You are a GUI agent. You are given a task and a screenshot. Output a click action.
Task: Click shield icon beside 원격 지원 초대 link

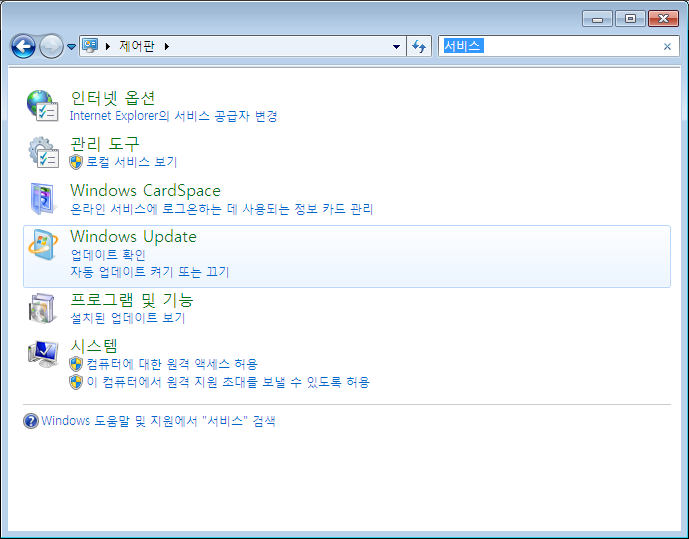click(76, 382)
